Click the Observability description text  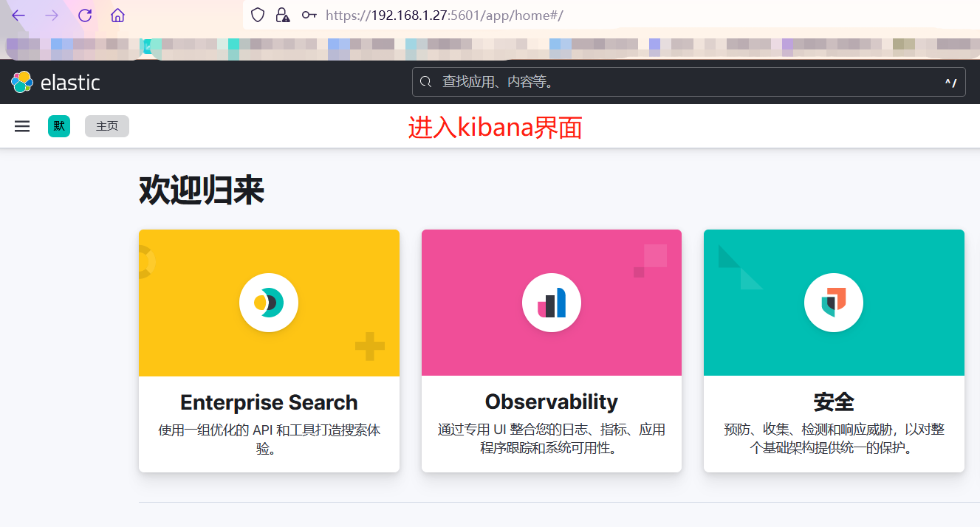552,438
